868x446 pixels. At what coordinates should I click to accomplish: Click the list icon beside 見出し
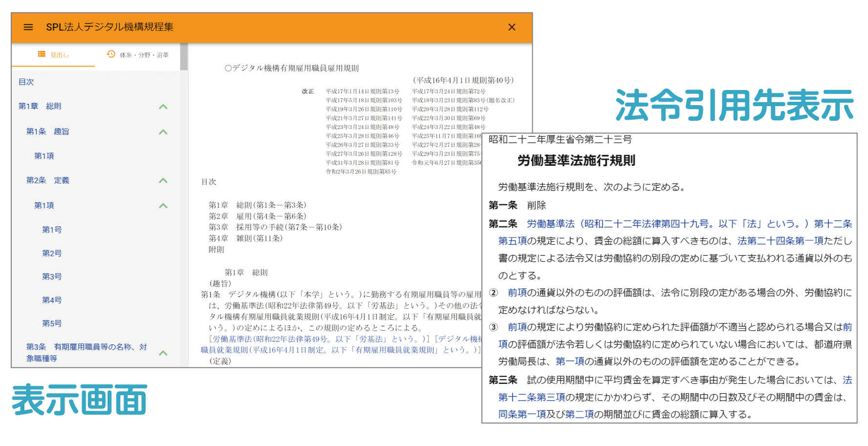42,54
